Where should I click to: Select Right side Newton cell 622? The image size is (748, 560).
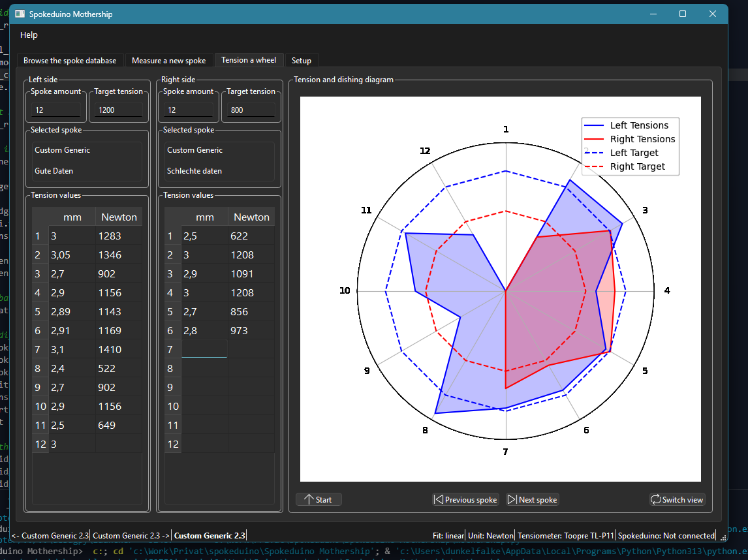coord(251,236)
